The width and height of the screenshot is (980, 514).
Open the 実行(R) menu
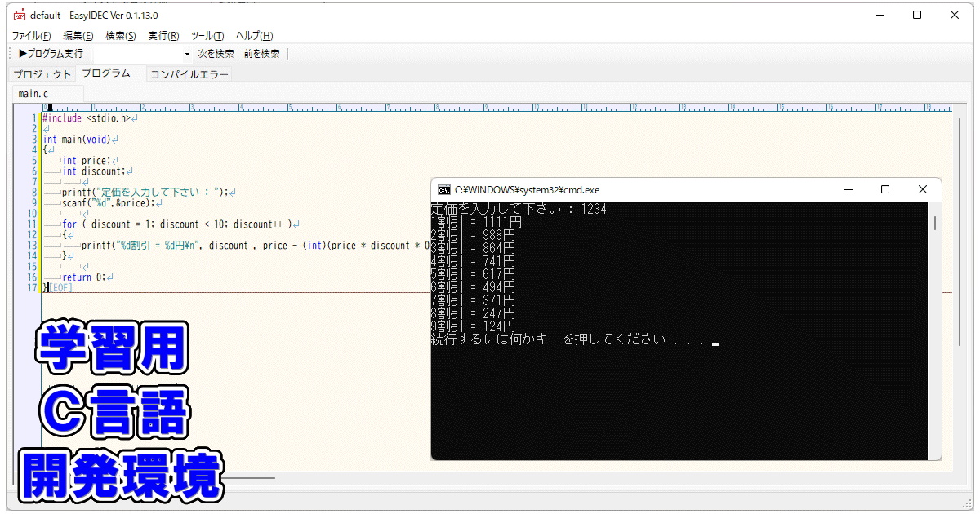point(163,36)
